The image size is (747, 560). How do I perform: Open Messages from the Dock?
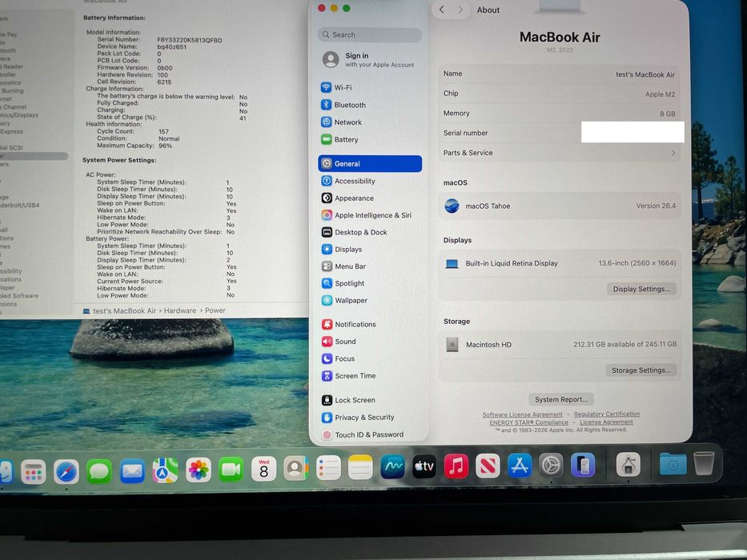[x=99, y=471]
